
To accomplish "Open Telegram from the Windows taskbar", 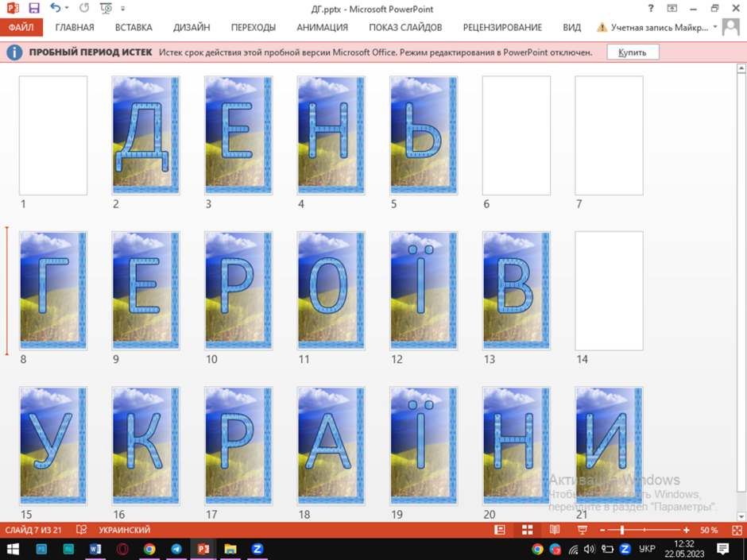I will tap(176, 549).
